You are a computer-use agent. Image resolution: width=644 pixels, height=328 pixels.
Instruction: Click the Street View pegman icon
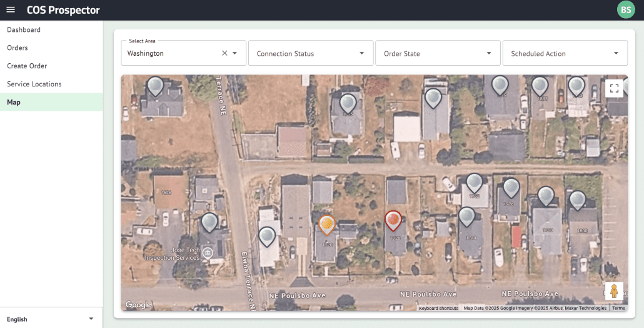click(x=614, y=291)
